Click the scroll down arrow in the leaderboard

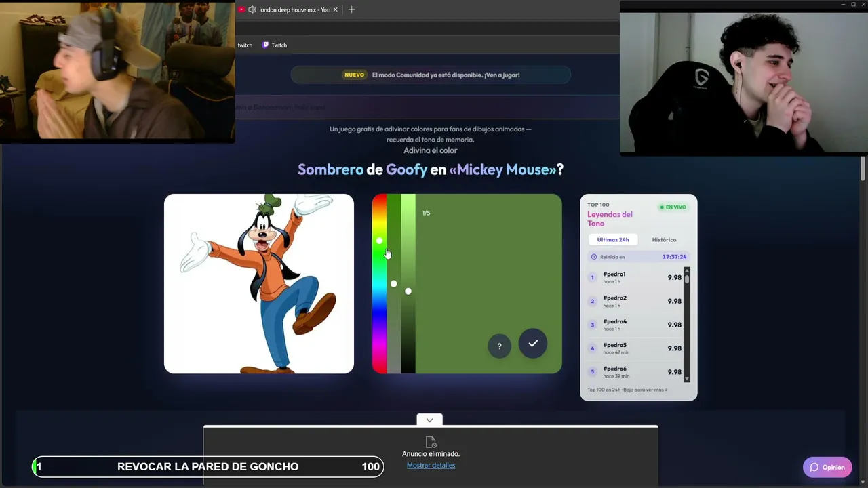687,379
